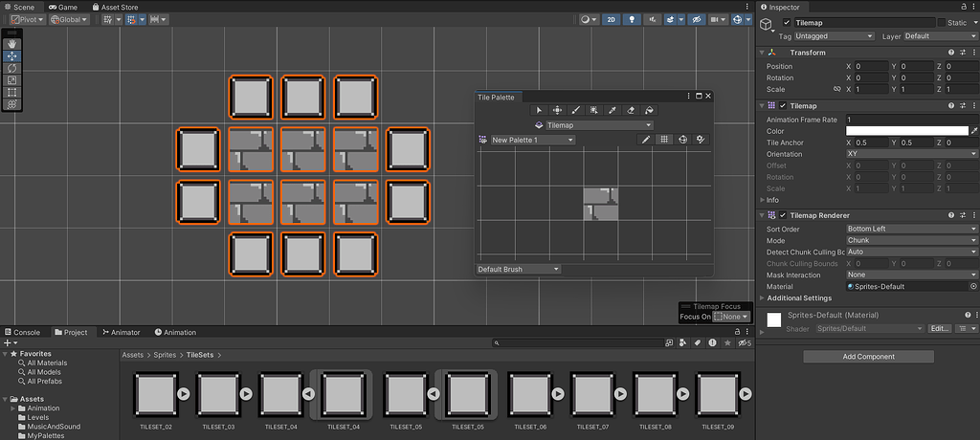The height and width of the screenshot is (440, 980).
Task: Choose the flood fill bucket tool
Action: click(649, 110)
